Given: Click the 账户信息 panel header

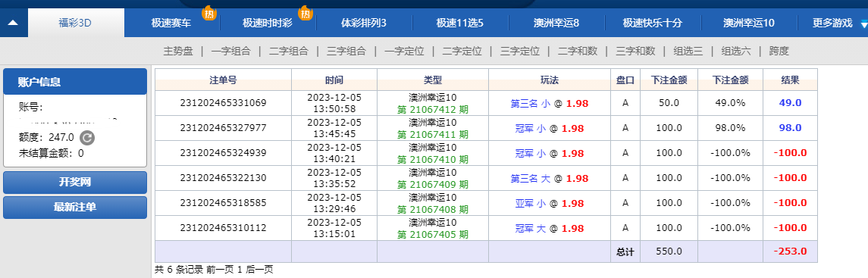Looking at the screenshot, I should click(75, 82).
